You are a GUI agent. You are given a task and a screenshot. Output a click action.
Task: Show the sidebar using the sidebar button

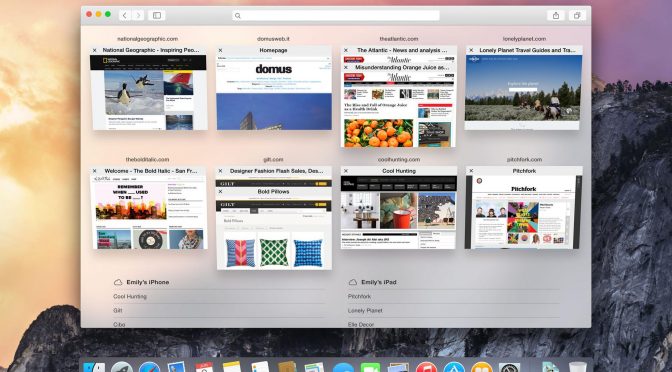157,15
